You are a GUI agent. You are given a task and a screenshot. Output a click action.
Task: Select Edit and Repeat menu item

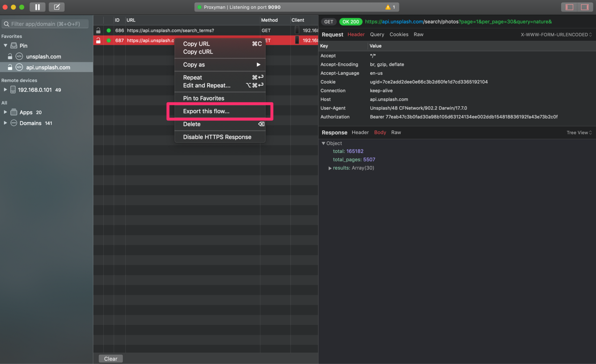[x=220, y=85]
